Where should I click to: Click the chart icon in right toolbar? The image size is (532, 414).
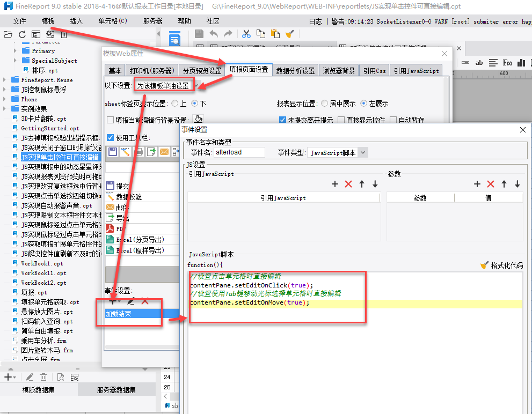[521, 63]
